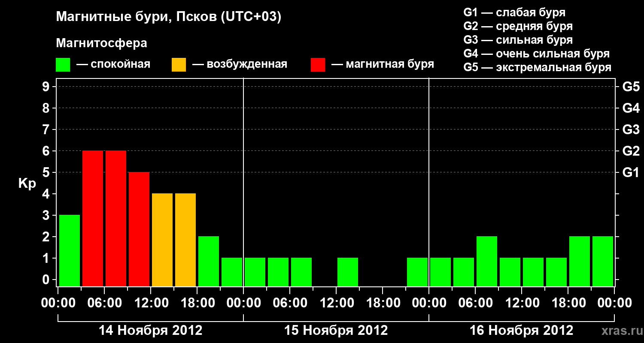Screen dimensions: 644x343
Task: Click the green bar starting 12:00 on 15 November
Action: (x=348, y=272)
